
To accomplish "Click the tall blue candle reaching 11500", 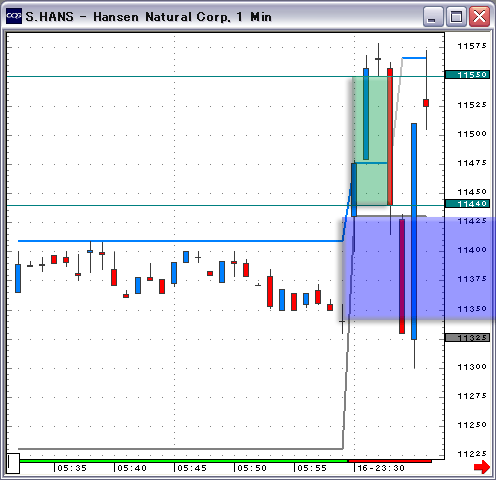I will pos(414,231).
